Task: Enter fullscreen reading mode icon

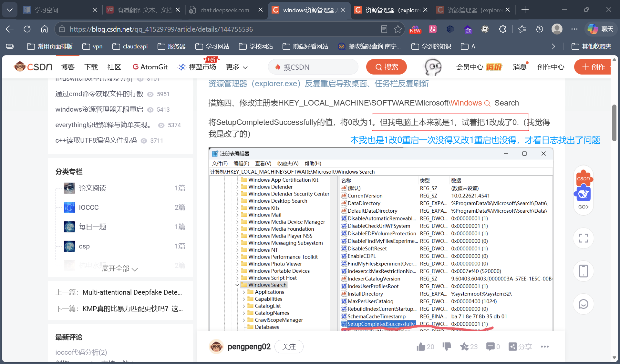Action: [584, 238]
